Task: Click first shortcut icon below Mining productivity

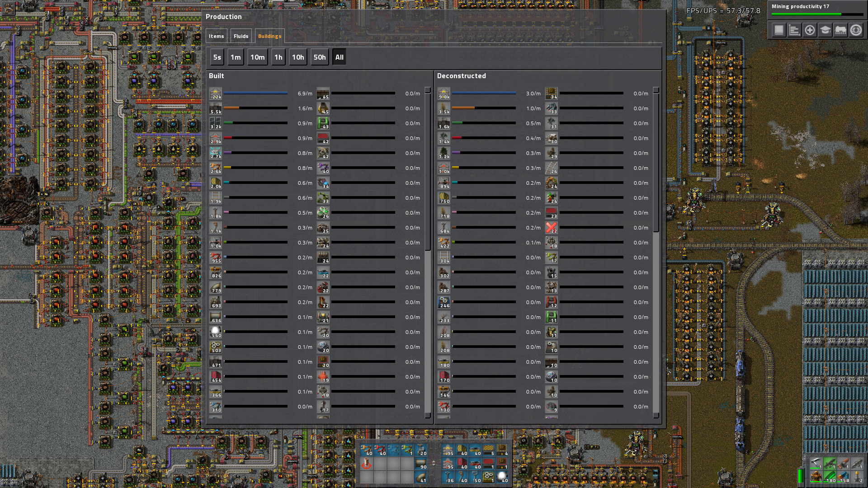Action: click(779, 30)
